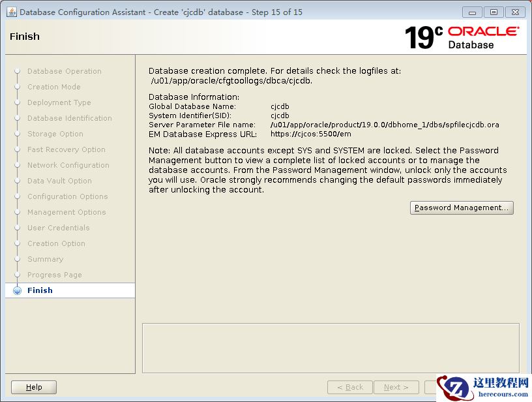The height and width of the screenshot is (402, 532).
Task: Select the Storage Option step
Action: pyautogui.click(x=55, y=134)
